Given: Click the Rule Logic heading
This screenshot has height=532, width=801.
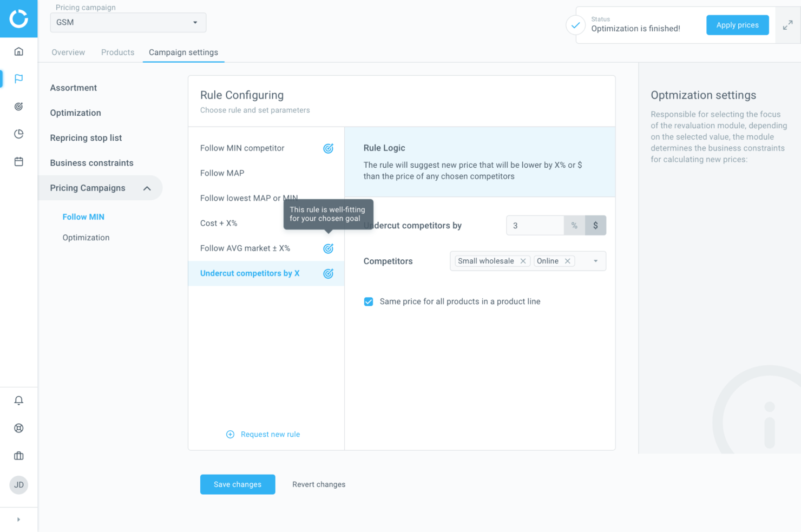Looking at the screenshot, I should tap(384, 148).
